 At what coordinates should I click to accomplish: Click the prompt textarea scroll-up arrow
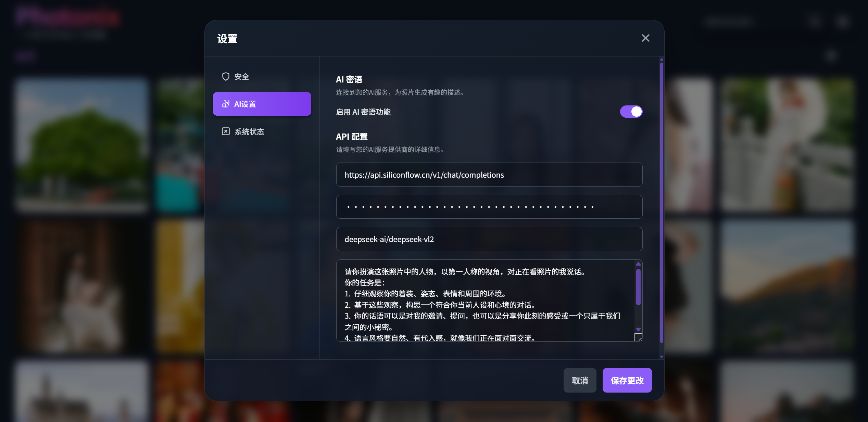pos(638,264)
